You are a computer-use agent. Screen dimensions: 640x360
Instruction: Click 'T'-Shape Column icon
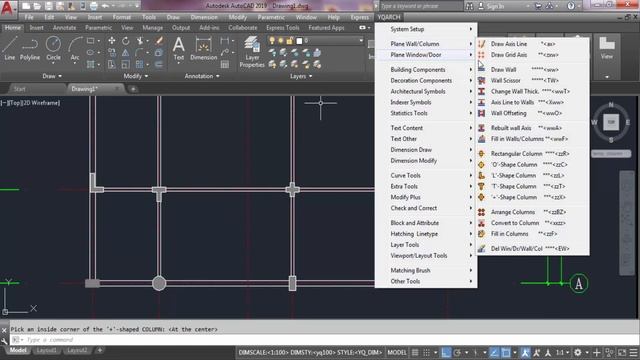[x=482, y=186]
